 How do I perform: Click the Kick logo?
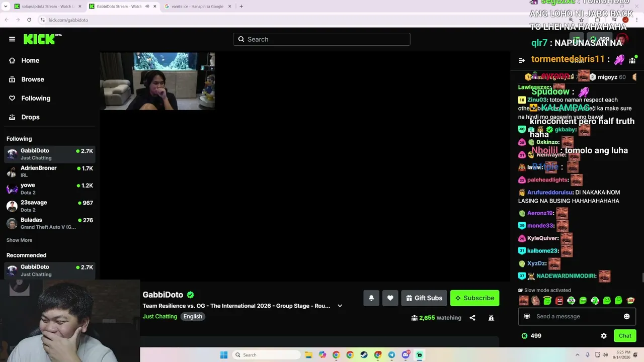pos(42,39)
